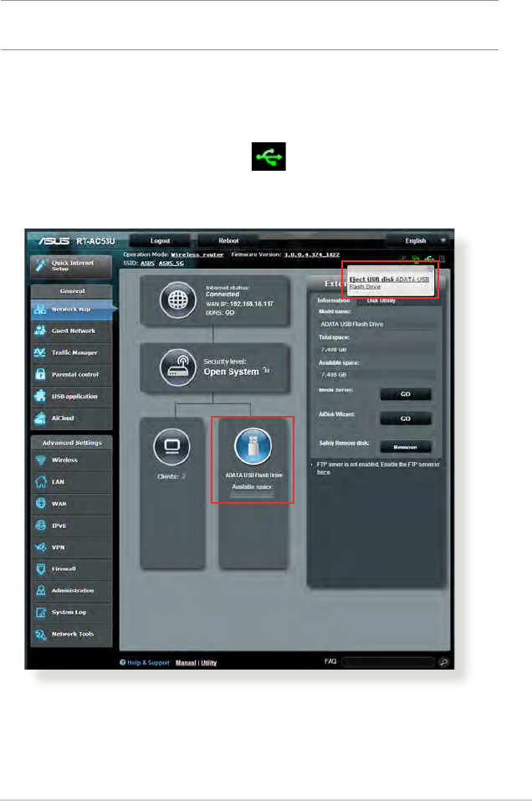This screenshot has width=532, height=801.
Task: Click GO button for Media Server
Action: pyautogui.click(x=406, y=394)
